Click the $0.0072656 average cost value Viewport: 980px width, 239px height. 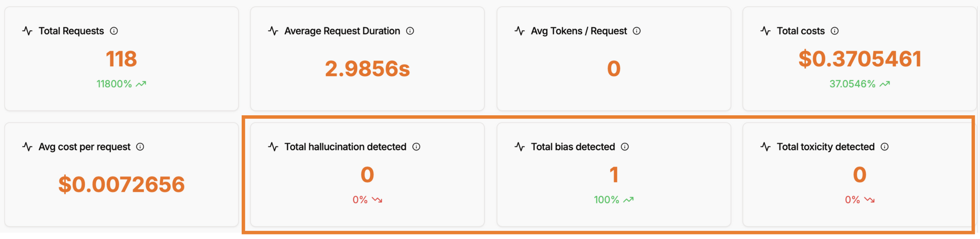pos(121,185)
